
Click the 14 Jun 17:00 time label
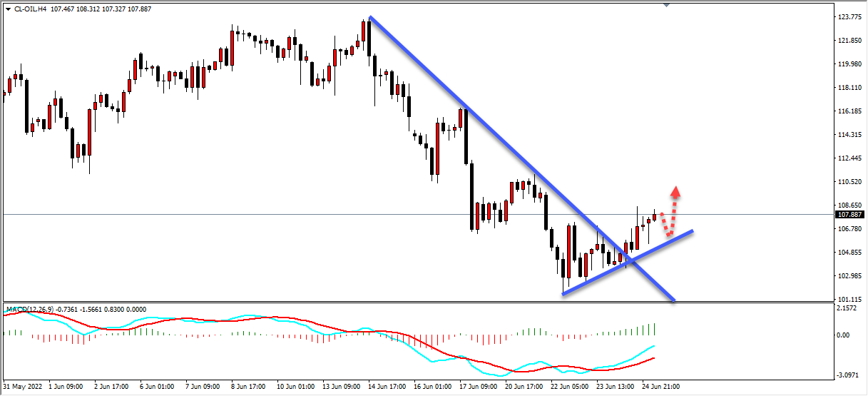click(x=386, y=387)
